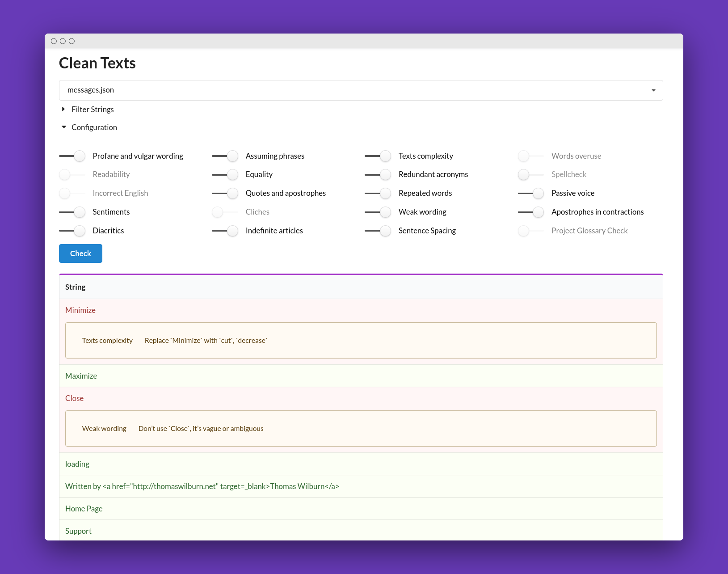Click the third window control circle
The height and width of the screenshot is (574, 728).
pos(72,41)
